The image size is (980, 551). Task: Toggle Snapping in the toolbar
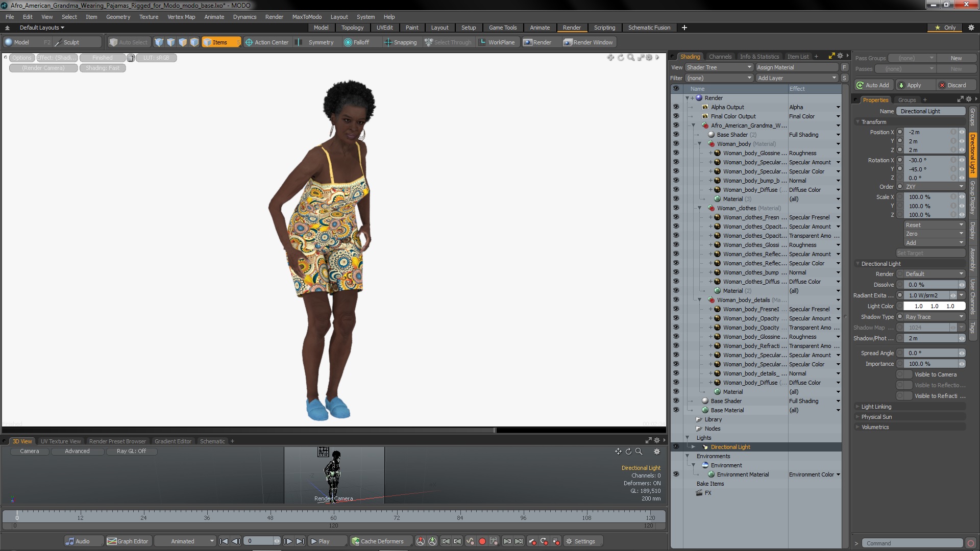click(400, 42)
